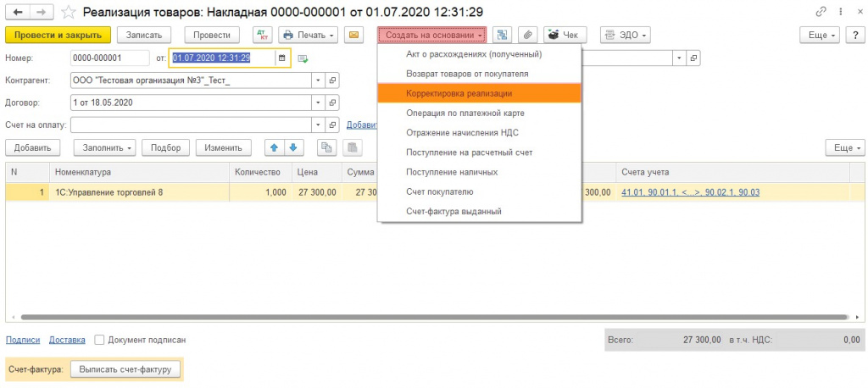Open attached files paperclip icon
Image resolution: width=868 pixels, height=388 pixels.
[528, 35]
